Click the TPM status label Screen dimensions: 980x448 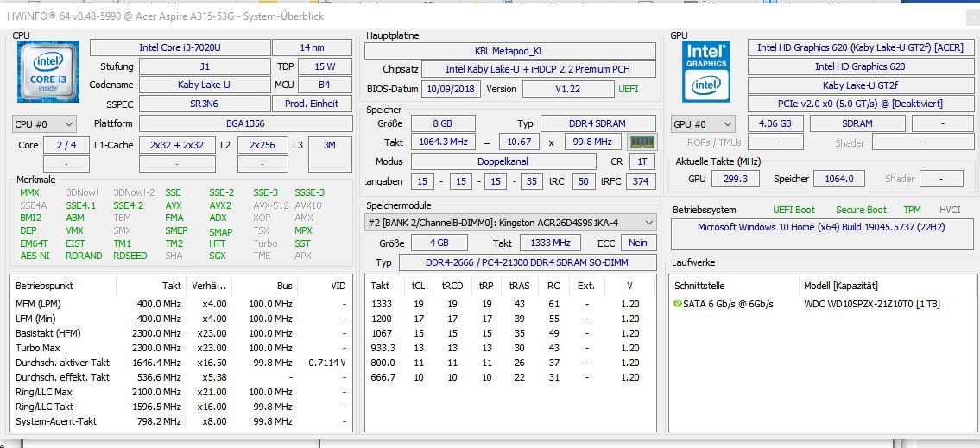click(x=912, y=210)
